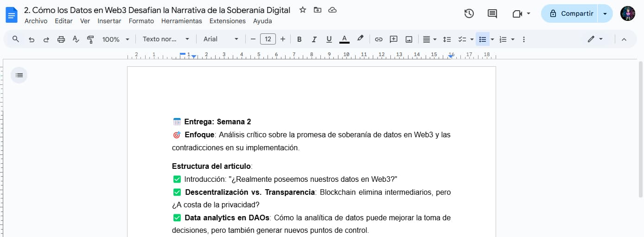The image size is (644, 237).
Task: Increase font size with plus button
Action: pos(283,39)
